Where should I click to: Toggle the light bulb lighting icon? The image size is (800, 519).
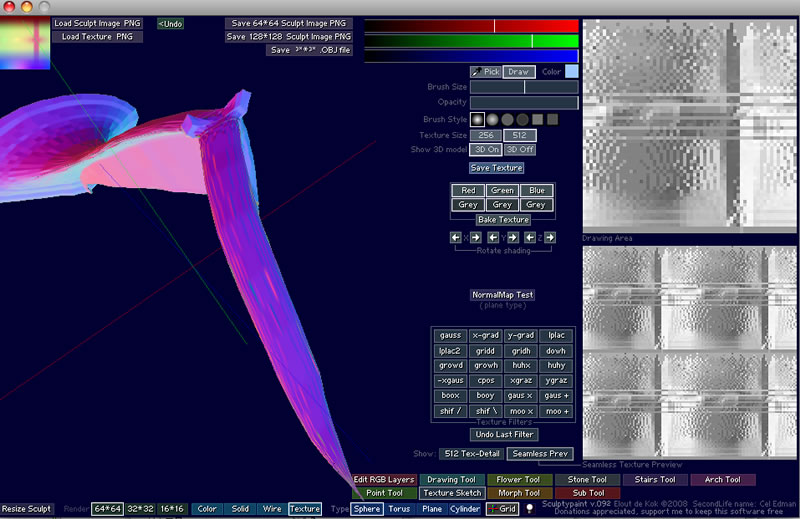tap(530, 508)
